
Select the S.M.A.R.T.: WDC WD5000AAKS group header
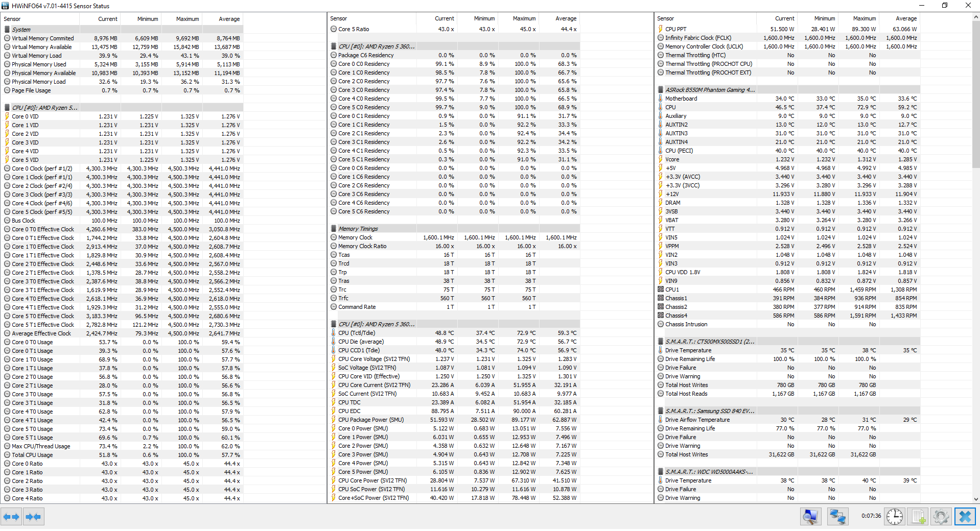[x=787, y=472]
